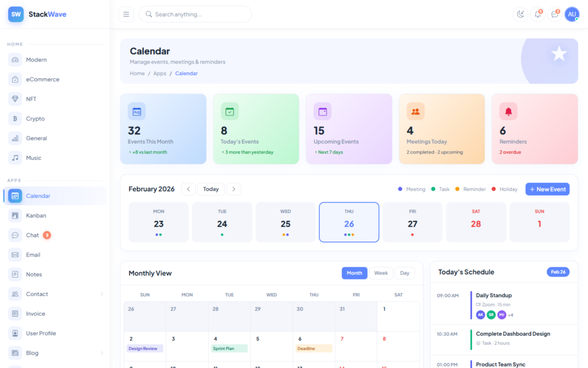Image resolution: width=588 pixels, height=368 pixels.
Task: Open the Daily Standup schedule entry
Action: (x=504, y=305)
